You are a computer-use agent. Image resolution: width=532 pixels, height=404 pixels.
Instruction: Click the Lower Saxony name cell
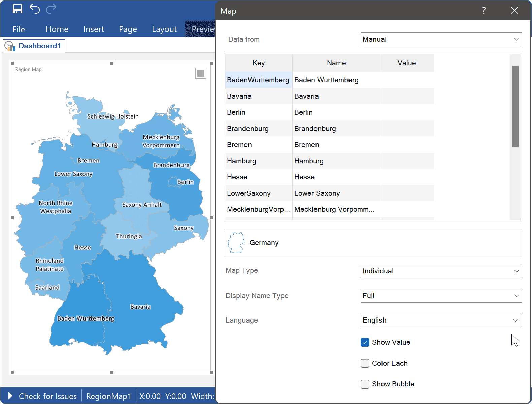pyautogui.click(x=336, y=193)
